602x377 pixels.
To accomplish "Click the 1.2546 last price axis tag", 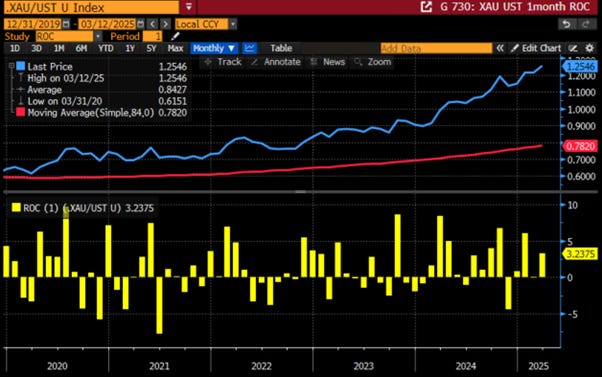I will coord(580,66).
